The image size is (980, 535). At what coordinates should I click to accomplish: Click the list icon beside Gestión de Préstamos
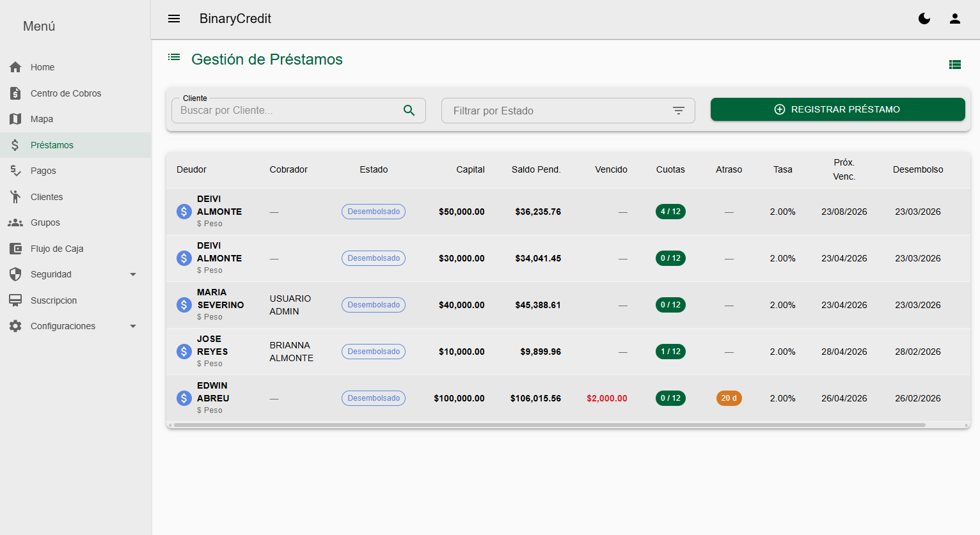[174, 57]
